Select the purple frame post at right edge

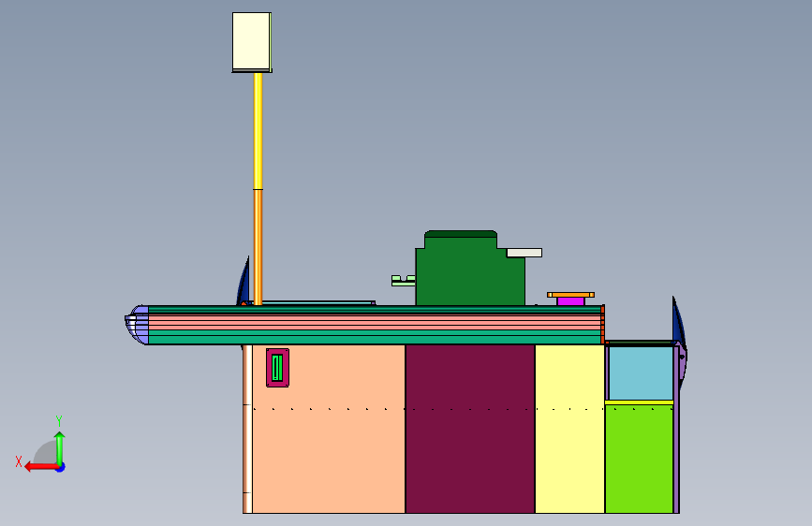click(x=676, y=430)
